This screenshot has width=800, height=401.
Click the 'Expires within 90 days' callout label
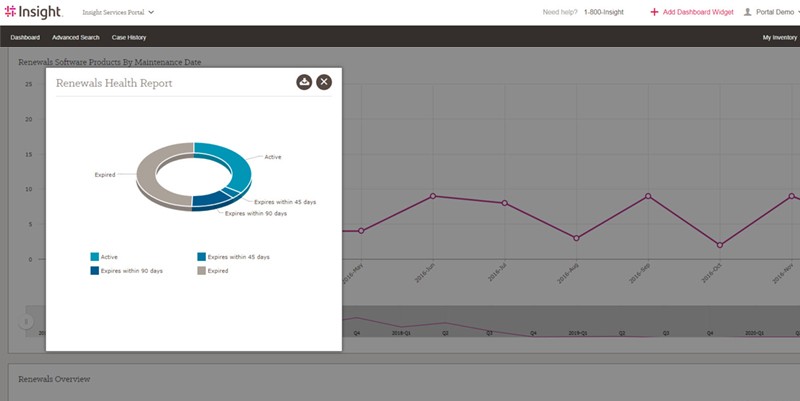[256, 214]
